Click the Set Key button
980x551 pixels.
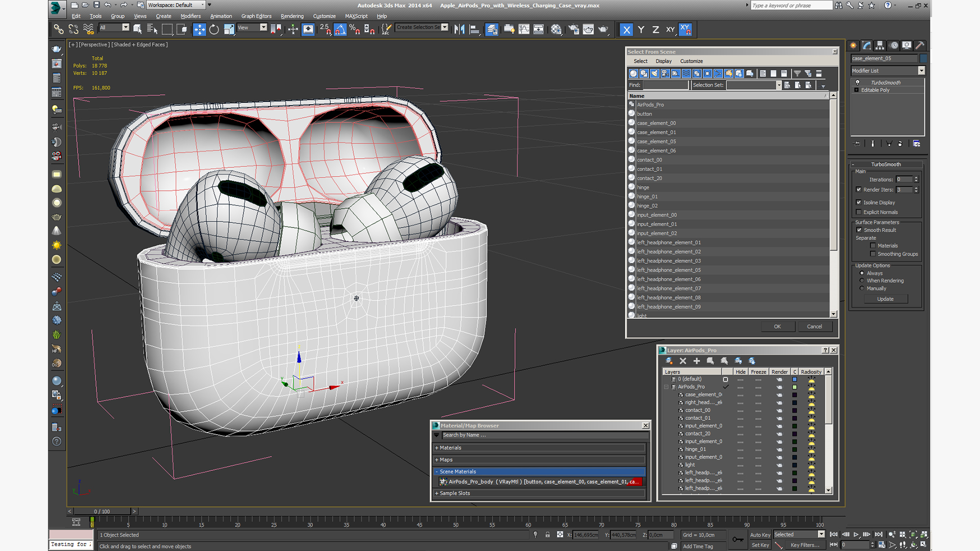pos(760,545)
